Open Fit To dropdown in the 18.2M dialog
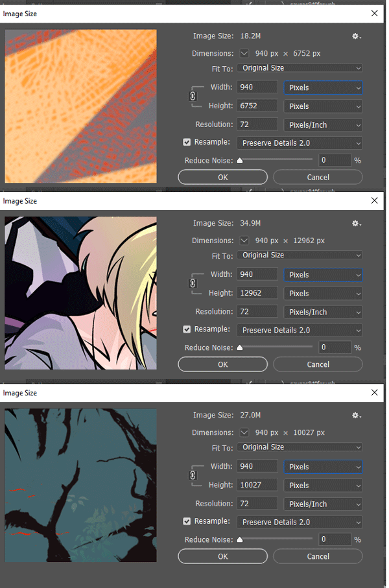This screenshot has width=389, height=588. tap(300, 68)
